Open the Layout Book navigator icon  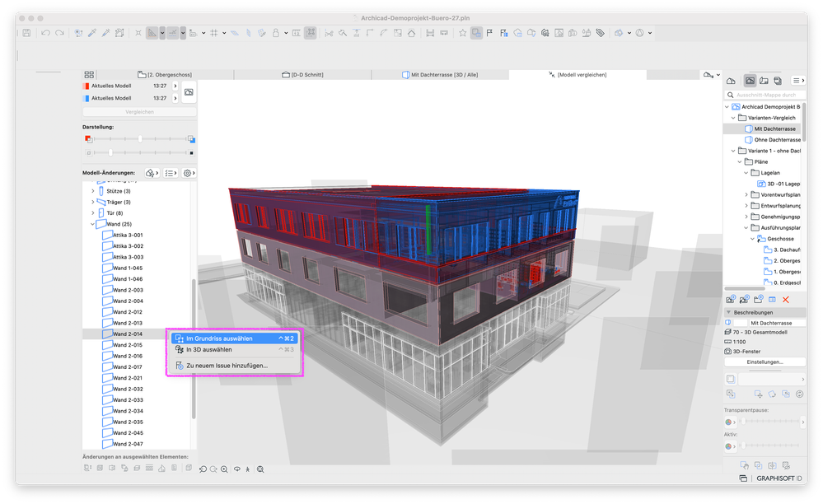[x=765, y=81]
